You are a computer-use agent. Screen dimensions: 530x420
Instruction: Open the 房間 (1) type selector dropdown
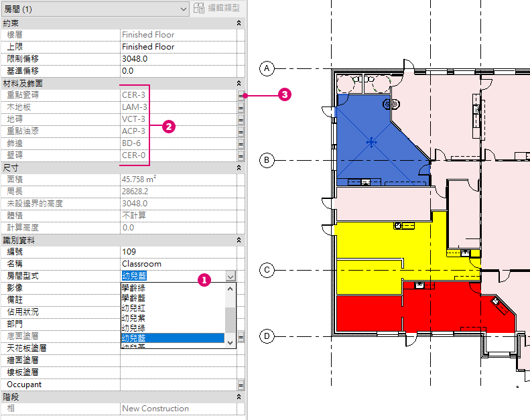click(x=95, y=9)
